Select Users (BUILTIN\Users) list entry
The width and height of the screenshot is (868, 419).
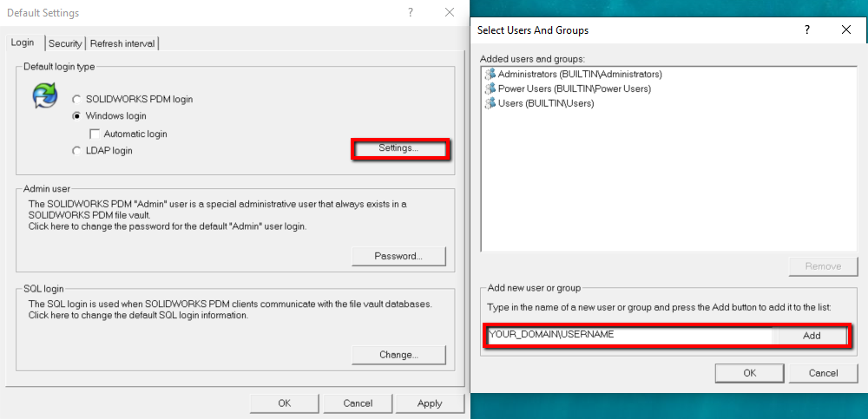(539, 103)
